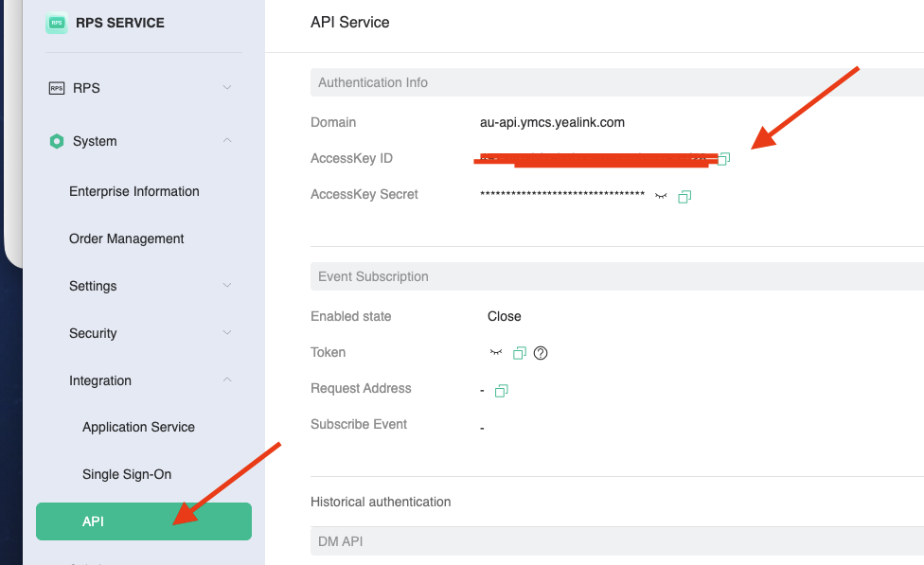924x565 pixels.
Task: Go to Order Management
Action: (127, 238)
